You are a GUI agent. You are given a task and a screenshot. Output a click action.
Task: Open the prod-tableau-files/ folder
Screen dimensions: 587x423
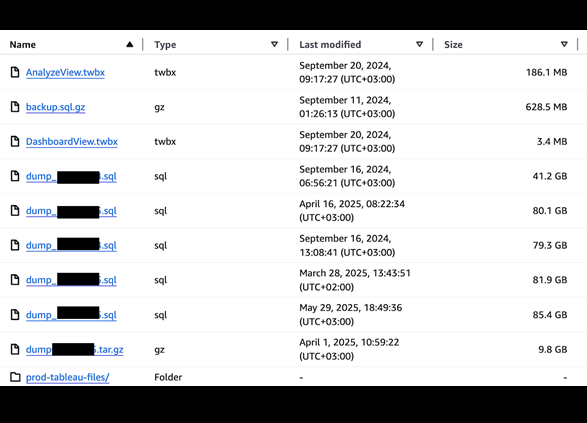point(67,377)
